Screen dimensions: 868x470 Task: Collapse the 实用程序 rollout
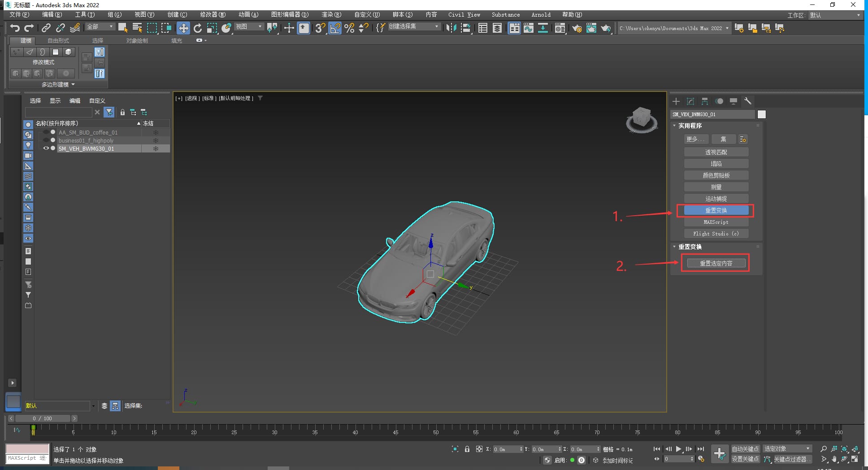tap(690, 126)
